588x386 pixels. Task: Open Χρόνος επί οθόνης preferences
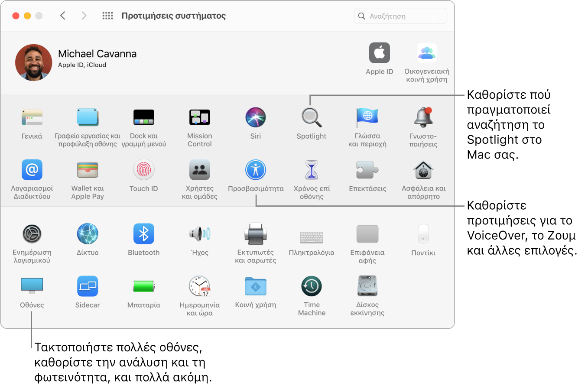(x=312, y=170)
